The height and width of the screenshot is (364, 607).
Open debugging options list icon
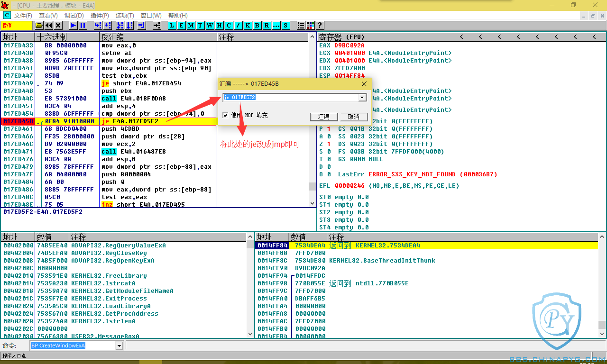click(301, 26)
